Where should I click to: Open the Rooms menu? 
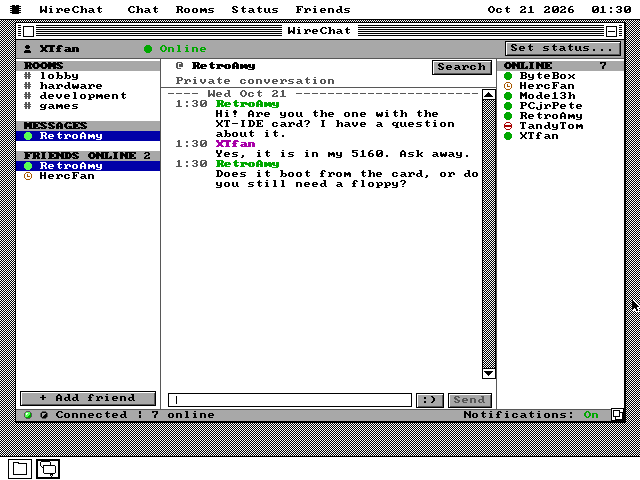coord(195,9)
